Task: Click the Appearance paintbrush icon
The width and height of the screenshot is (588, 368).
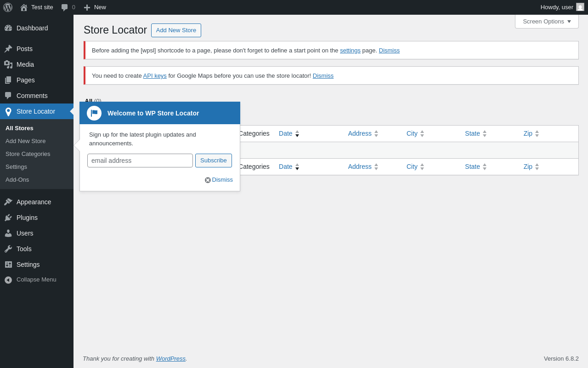Action: tap(8, 202)
